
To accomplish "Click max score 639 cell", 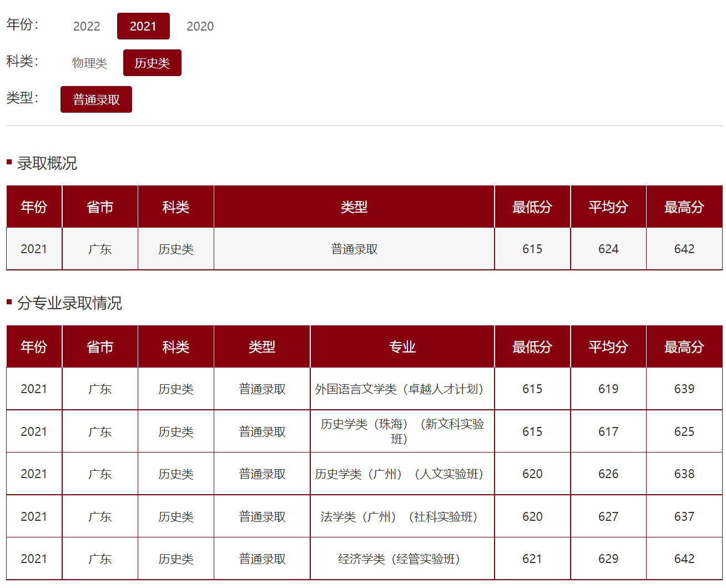I will pyautogui.click(x=684, y=389).
